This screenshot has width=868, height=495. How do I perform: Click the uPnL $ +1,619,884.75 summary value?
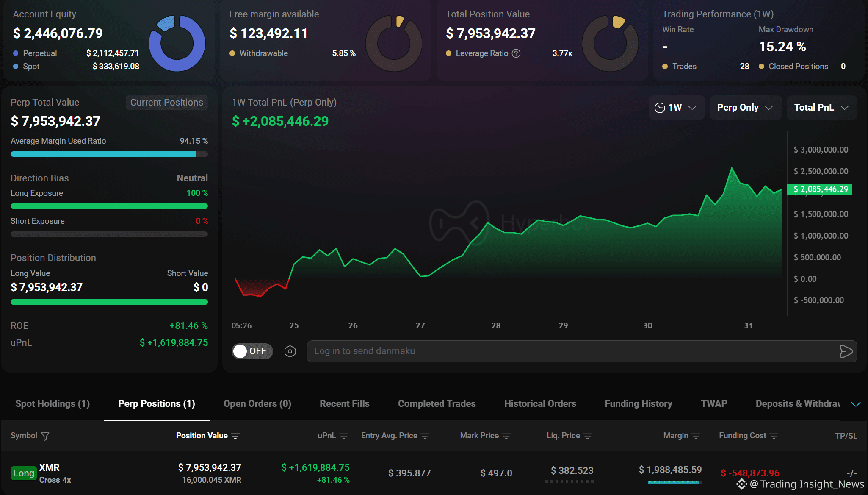tap(174, 343)
